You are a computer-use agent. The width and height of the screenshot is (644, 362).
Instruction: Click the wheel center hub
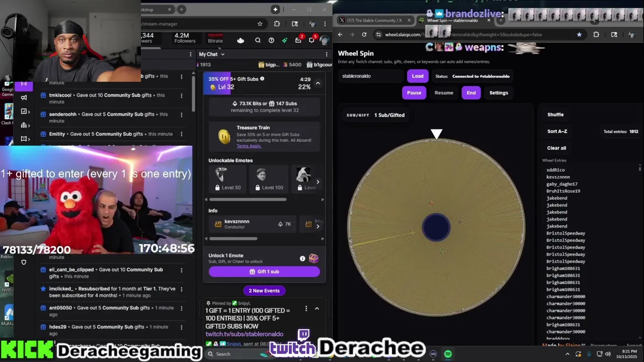(x=436, y=227)
